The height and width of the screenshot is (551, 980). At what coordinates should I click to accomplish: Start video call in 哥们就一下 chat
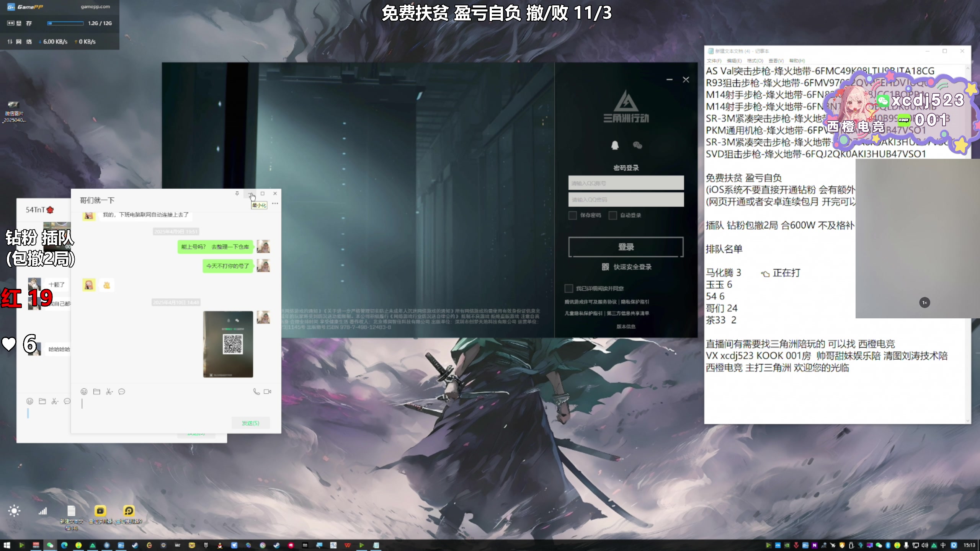[268, 391]
